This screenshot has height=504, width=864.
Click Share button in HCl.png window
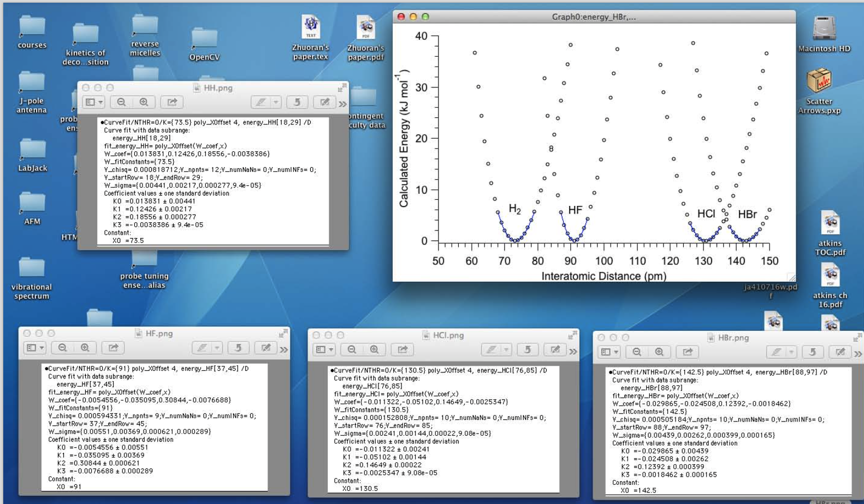[403, 349]
